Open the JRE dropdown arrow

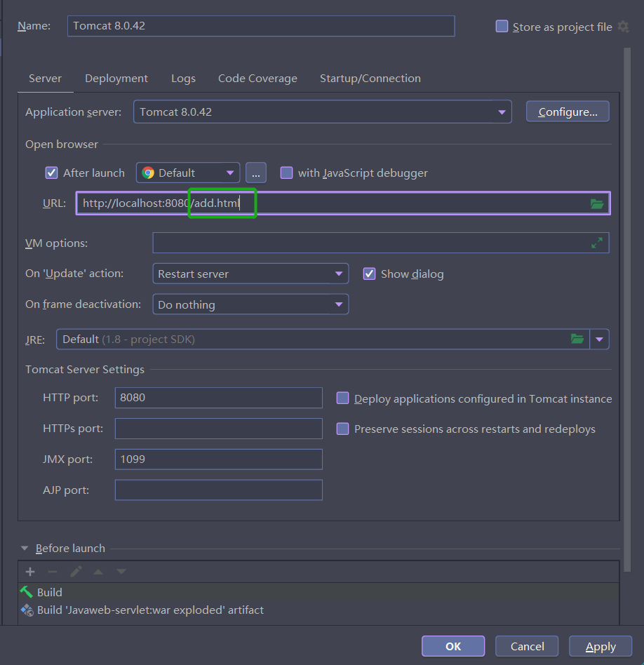599,340
